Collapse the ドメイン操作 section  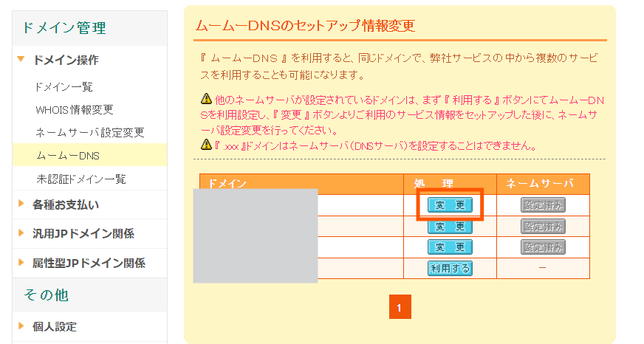pyautogui.click(x=65, y=60)
